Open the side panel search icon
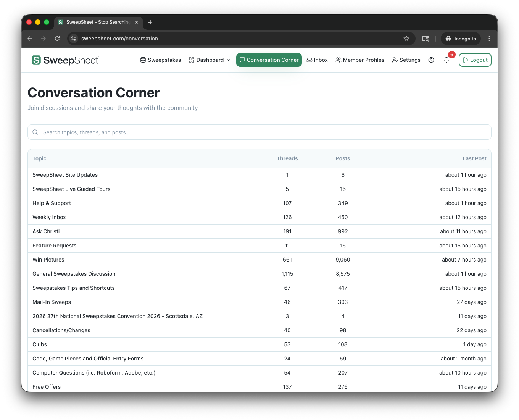Screen dimensions: 519x420 tap(426, 39)
